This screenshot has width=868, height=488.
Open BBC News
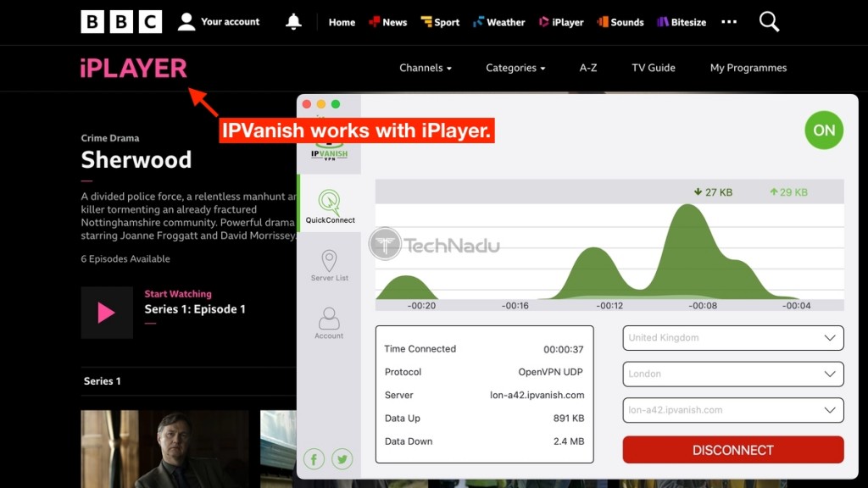coord(388,22)
